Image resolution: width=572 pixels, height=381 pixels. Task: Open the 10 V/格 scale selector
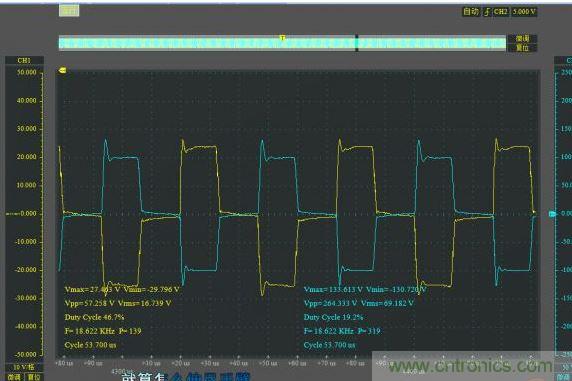24,367
